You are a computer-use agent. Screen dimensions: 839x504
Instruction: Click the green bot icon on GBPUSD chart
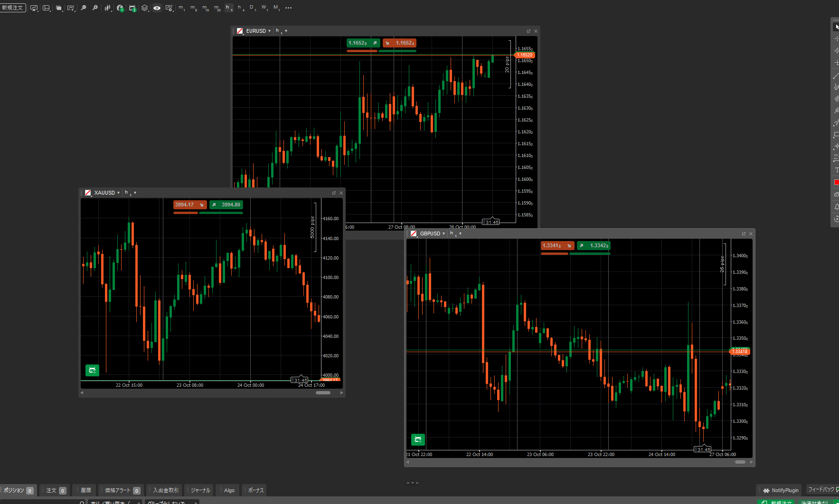coord(418,439)
